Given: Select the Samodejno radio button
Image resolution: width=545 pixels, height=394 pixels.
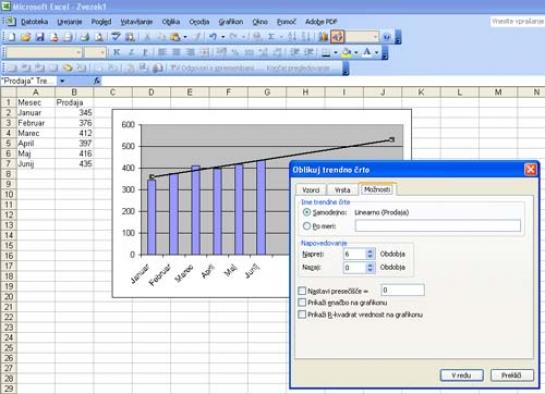Looking at the screenshot, I should (307, 212).
